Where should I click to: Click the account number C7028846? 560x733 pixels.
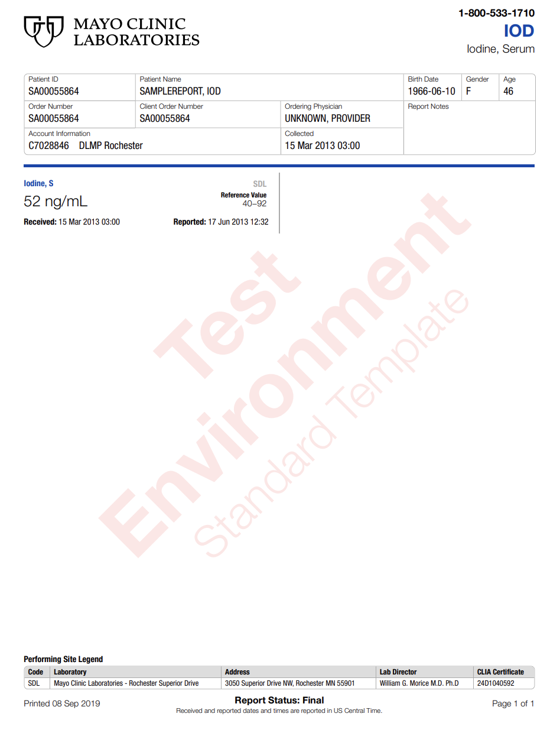click(48, 146)
